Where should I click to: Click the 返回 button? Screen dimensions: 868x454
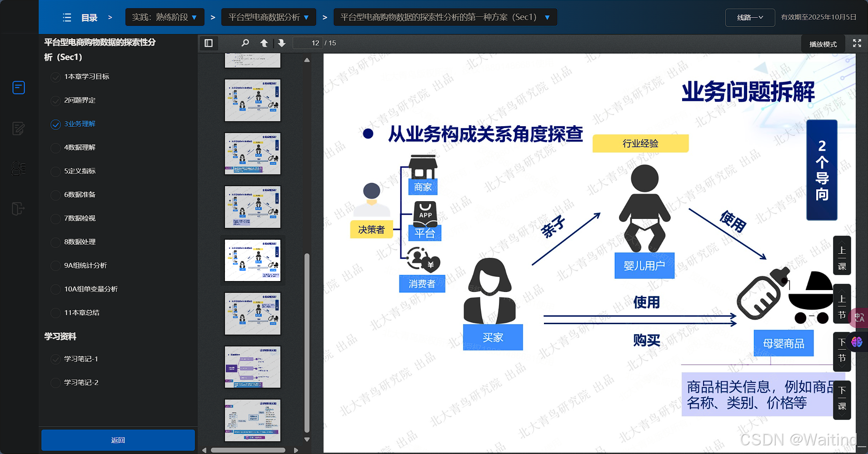click(x=118, y=440)
